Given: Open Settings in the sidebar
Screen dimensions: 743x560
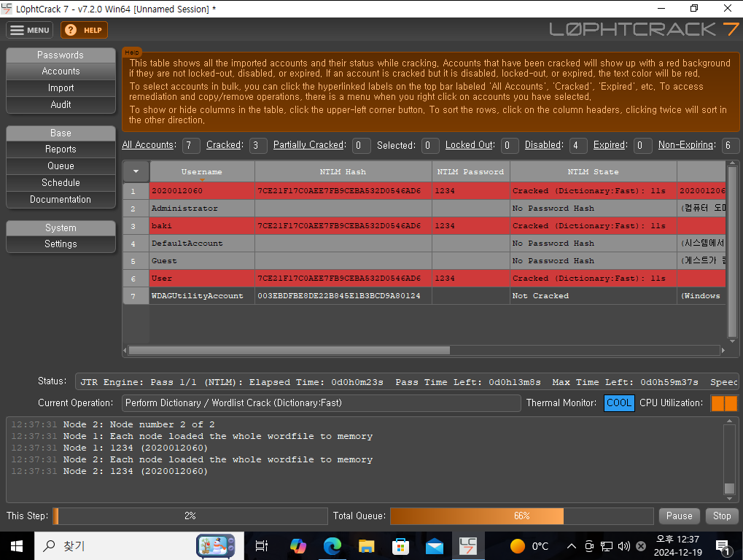Looking at the screenshot, I should tap(61, 244).
